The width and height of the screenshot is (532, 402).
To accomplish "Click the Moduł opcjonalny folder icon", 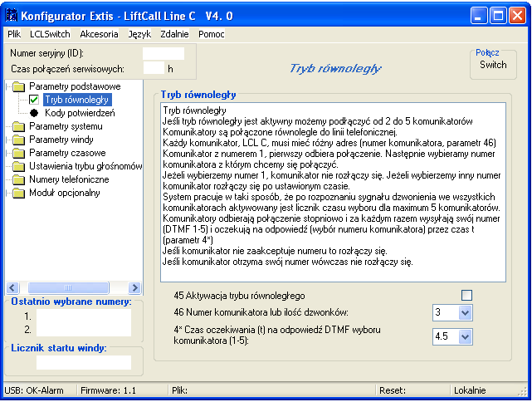I will coord(18,194).
